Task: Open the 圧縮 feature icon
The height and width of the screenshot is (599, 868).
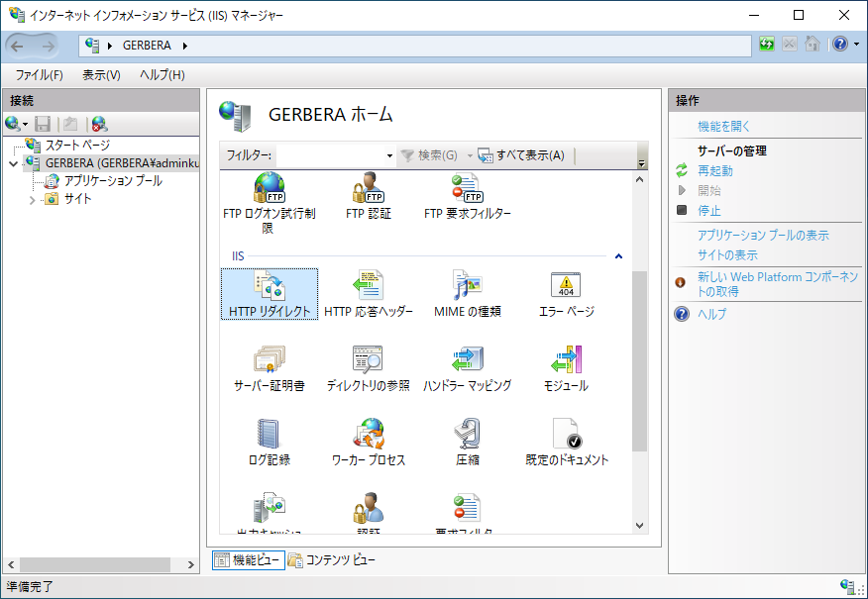Action: click(x=468, y=442)
